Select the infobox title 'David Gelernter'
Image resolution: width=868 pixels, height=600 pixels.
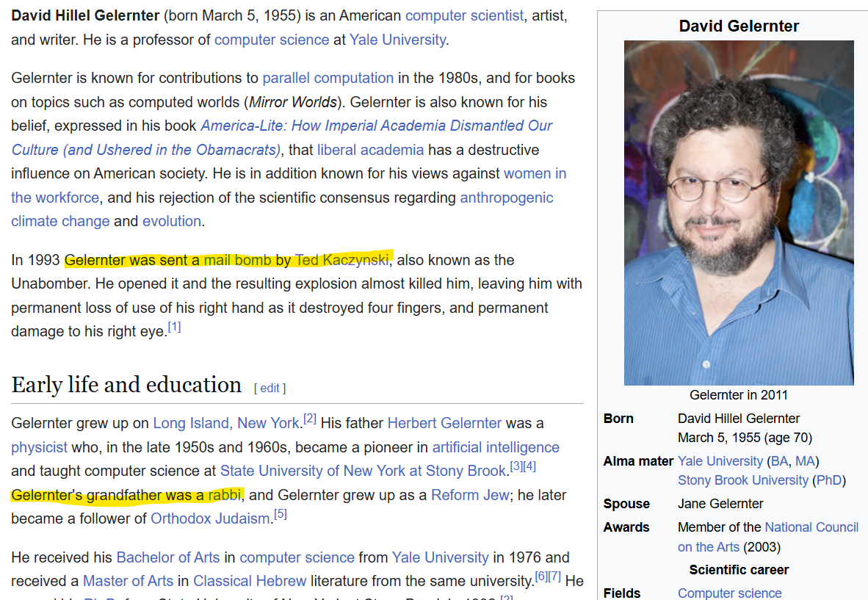(739, 26)
